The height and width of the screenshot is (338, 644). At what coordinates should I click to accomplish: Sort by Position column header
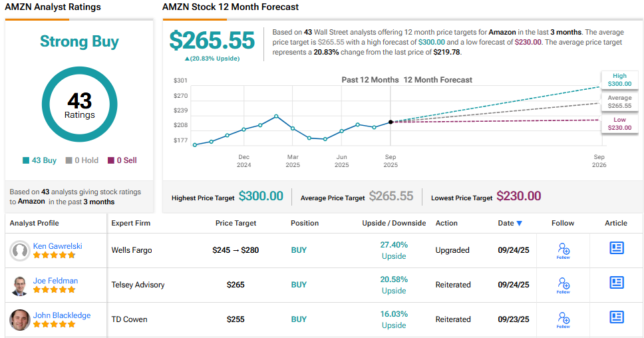click(x=305, y=223)
